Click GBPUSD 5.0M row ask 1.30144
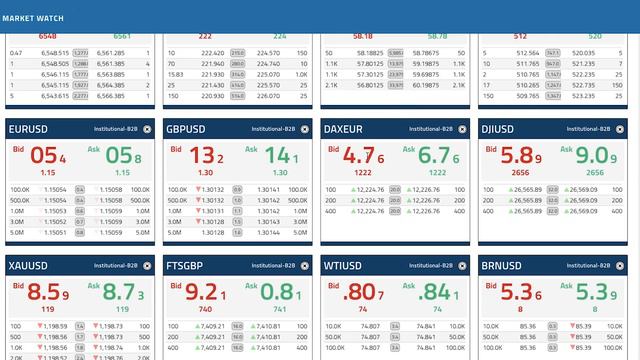The image size is (640, 360). [269, 233]
